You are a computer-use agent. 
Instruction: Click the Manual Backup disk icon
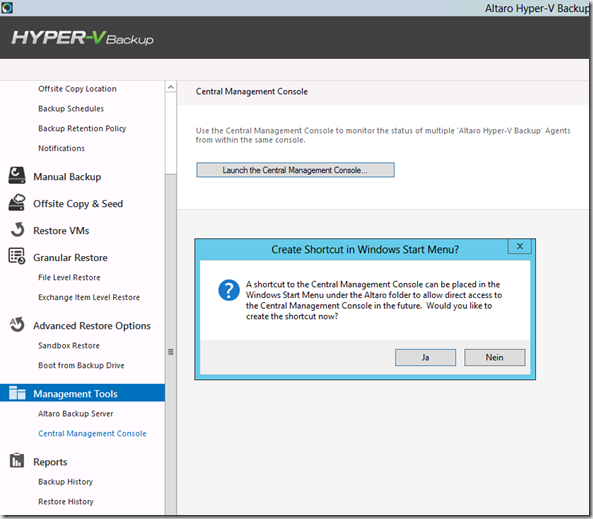click(x=17, y=176)
